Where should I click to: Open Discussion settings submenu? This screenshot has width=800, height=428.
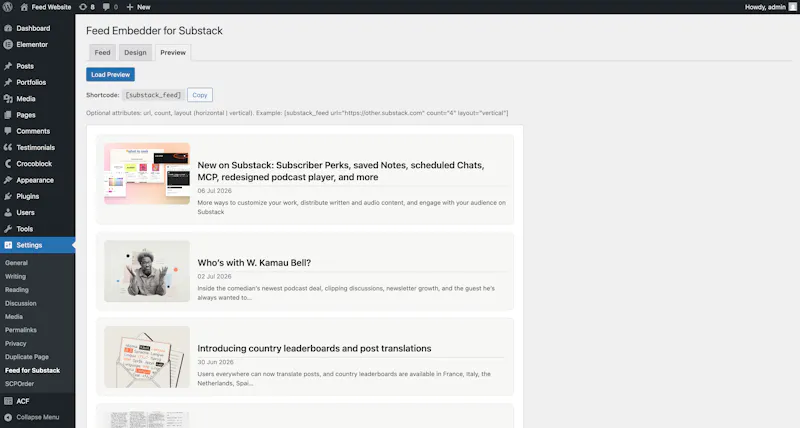pos(21,304)
